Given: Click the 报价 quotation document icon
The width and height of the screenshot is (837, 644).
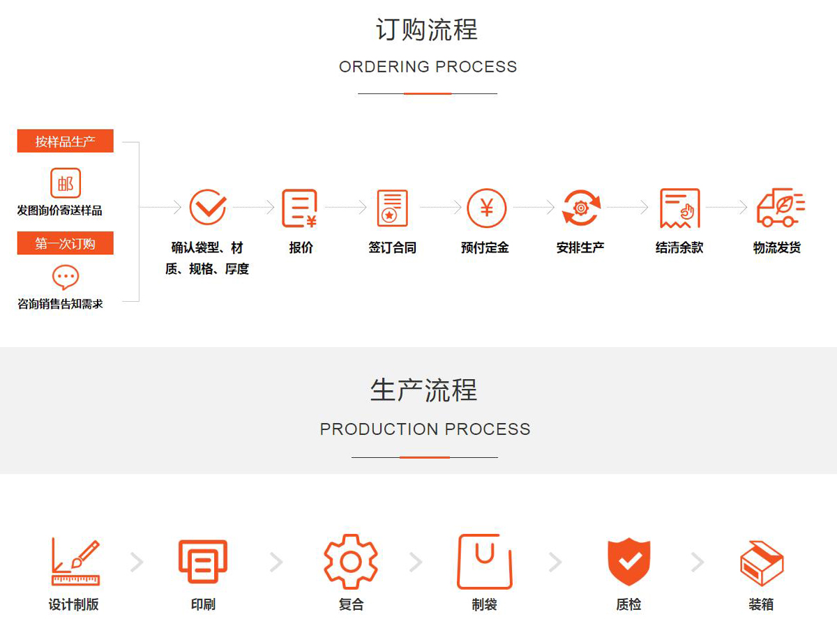Looking at the screenshot, I should point(300,208).
